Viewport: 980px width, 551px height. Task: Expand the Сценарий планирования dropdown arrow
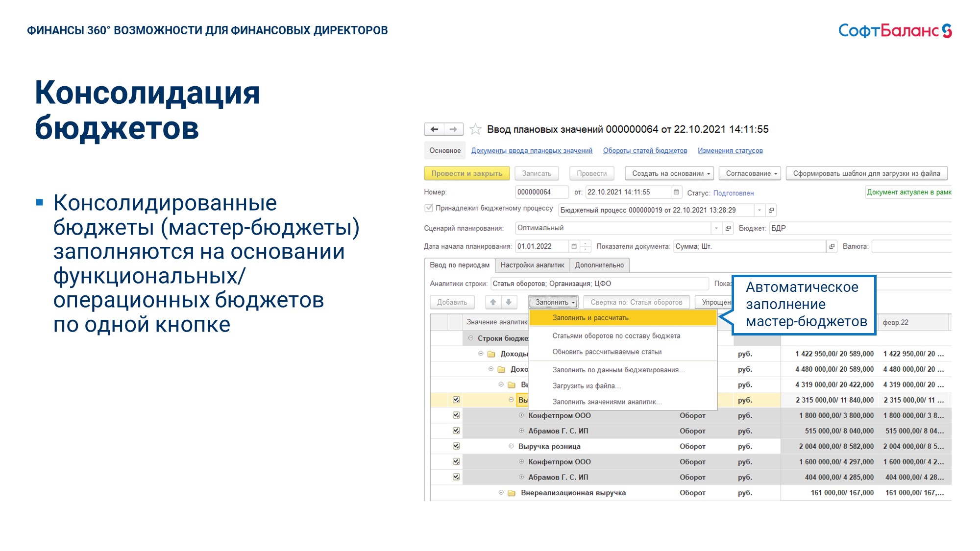point(716,228)
